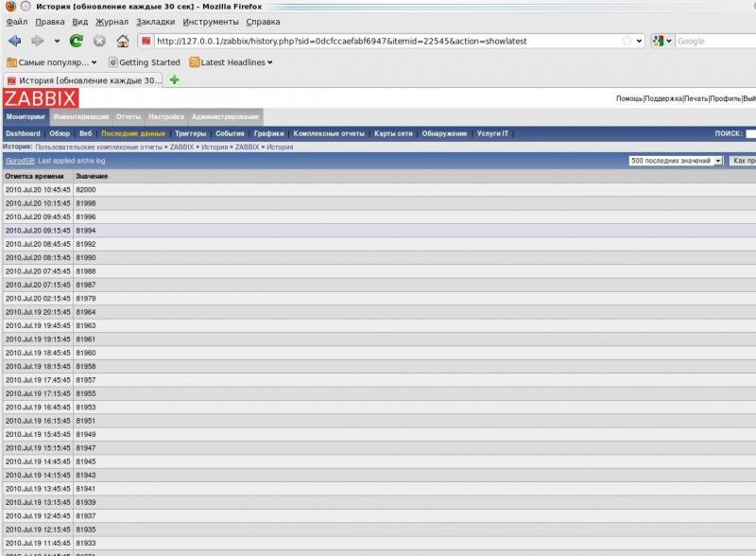The image size is (756, 556).
Task: Click the Поддержка link
Action: 663,98
